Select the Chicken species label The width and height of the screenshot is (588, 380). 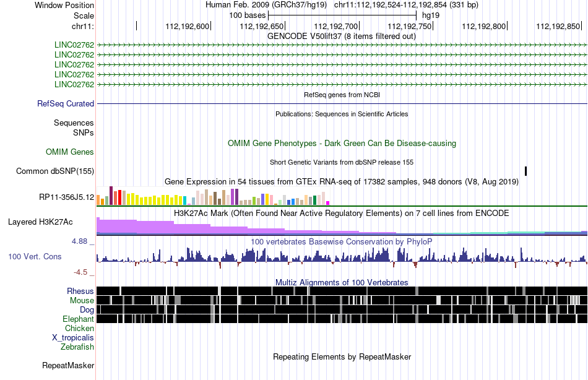(x=79, y=328)
